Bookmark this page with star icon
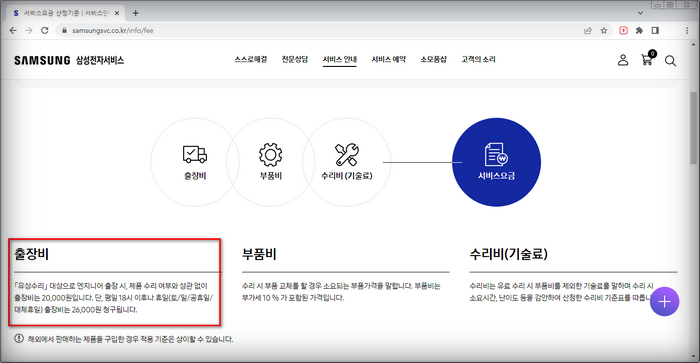Image resolution: width=700 pixels, height=363 pixels. click(604, 30)
